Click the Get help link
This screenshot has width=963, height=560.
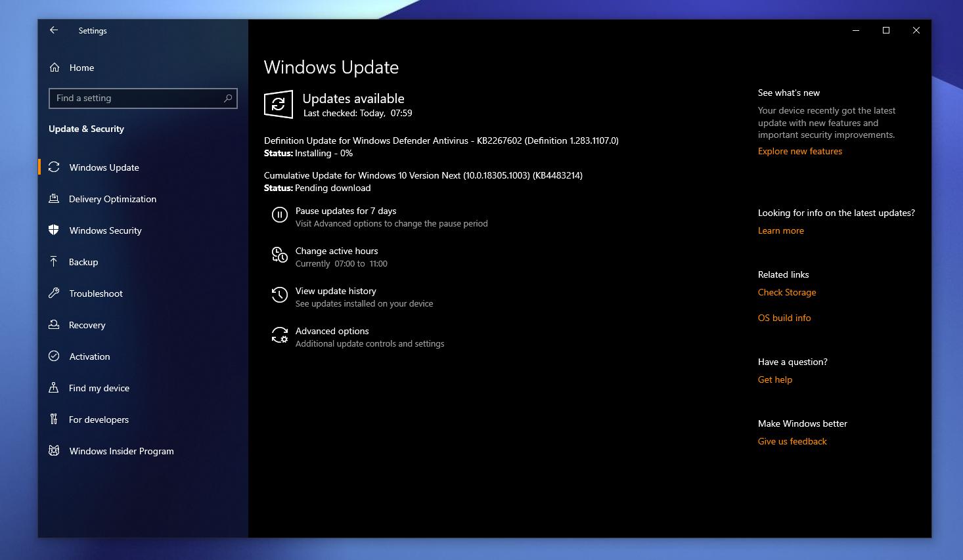pyautogui.click(x=775, y=379)
